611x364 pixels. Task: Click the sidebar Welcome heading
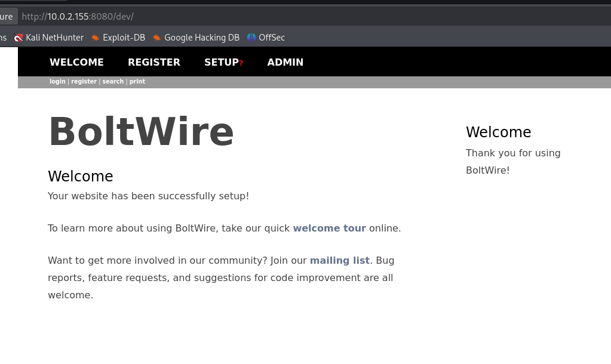click(x=498, y=132)
